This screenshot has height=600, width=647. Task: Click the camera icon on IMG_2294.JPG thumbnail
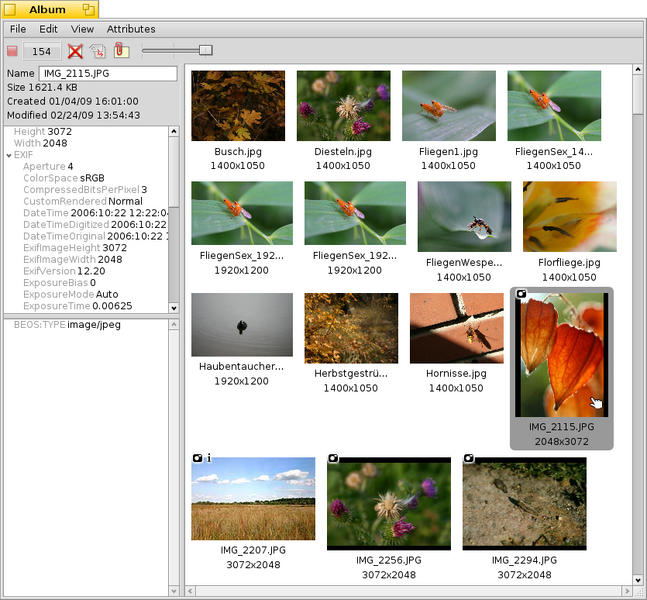click(x=469, y=458)
